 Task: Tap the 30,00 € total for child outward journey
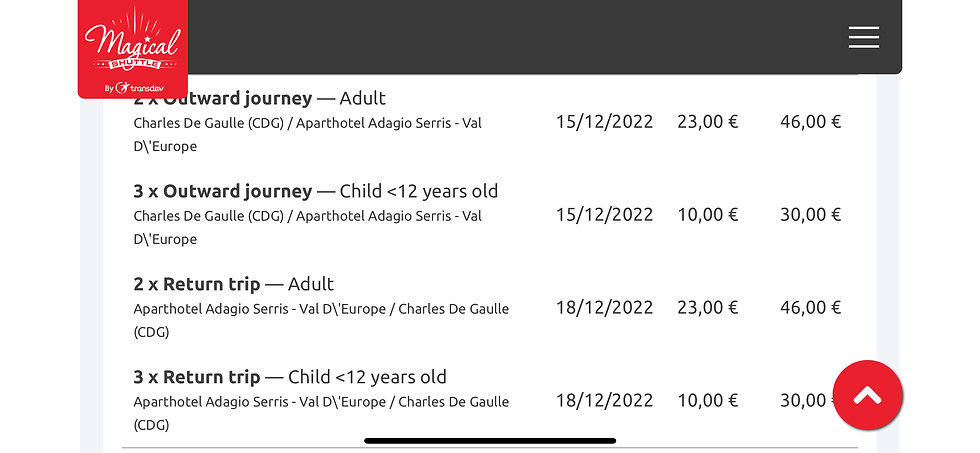click(x=811, y=214)
